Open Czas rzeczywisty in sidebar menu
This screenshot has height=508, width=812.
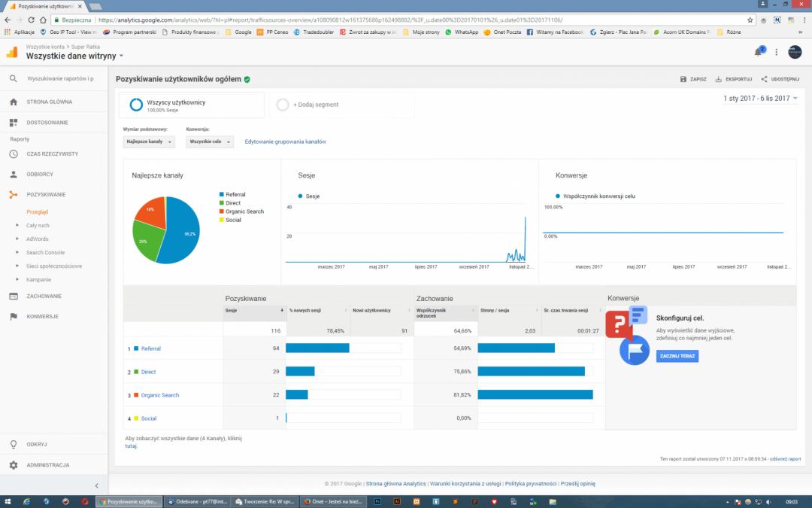click(x=53, y=154)
